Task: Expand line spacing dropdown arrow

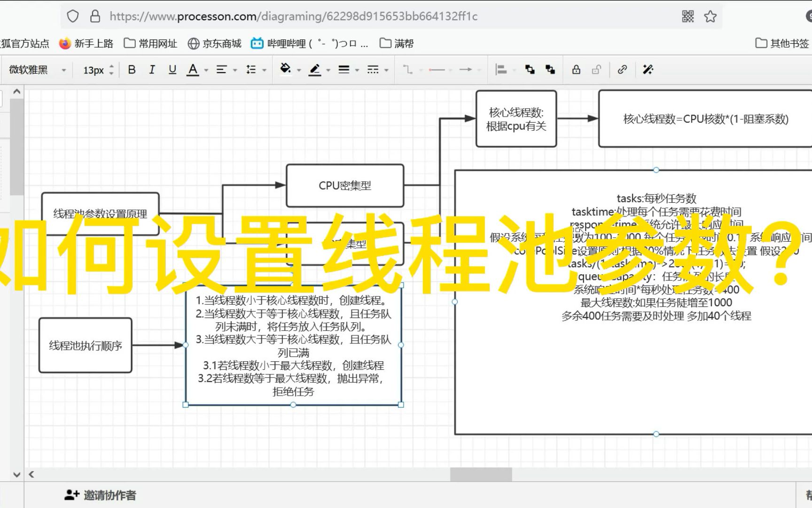Action: [x=264, y=70]
